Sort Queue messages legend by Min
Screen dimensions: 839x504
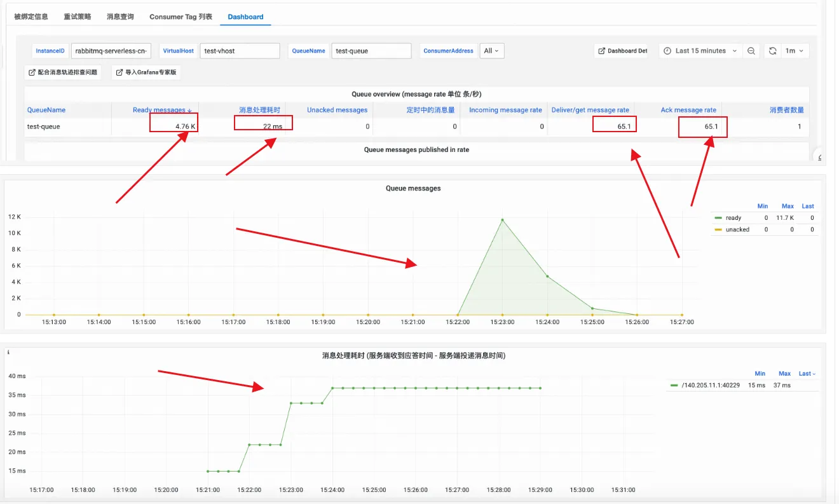[x=763, y=206]
